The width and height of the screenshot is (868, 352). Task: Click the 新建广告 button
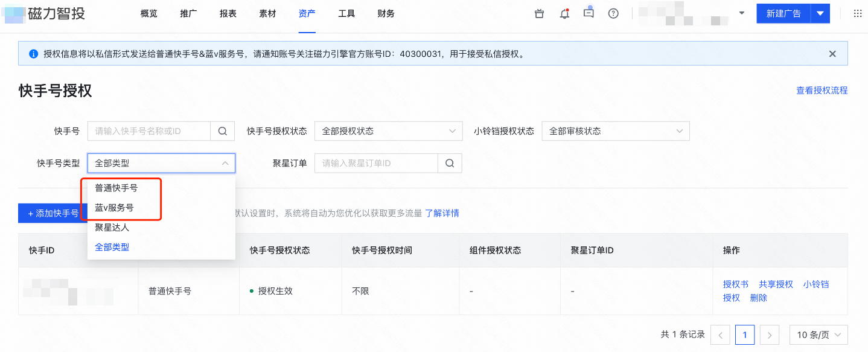coord(783,13)
